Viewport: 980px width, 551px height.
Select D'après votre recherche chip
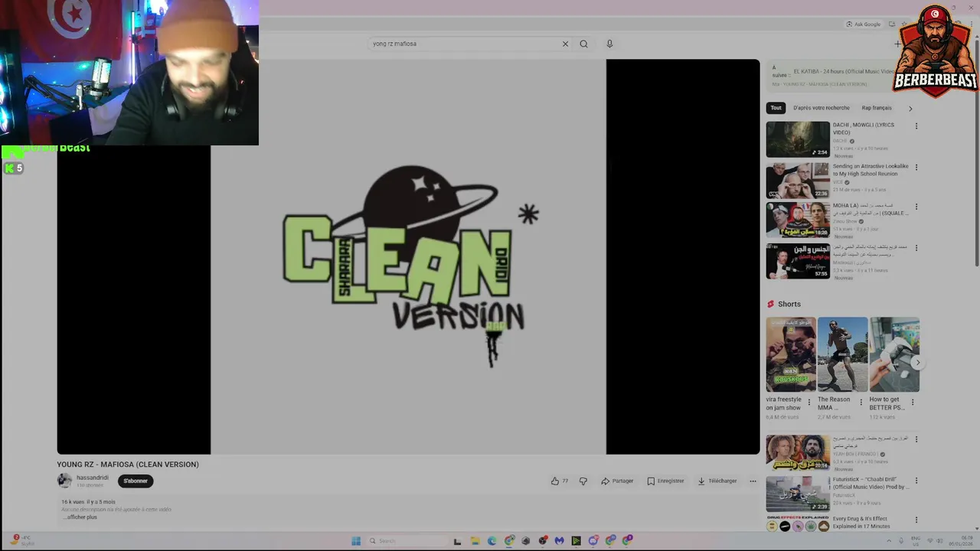[x=821, y=108]
